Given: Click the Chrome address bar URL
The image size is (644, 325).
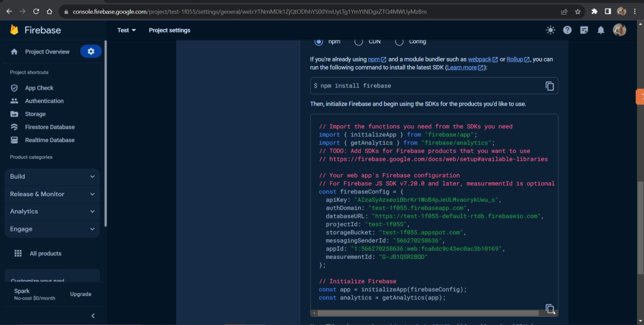Looking at the screenshot, I should (x=249, y=11).
